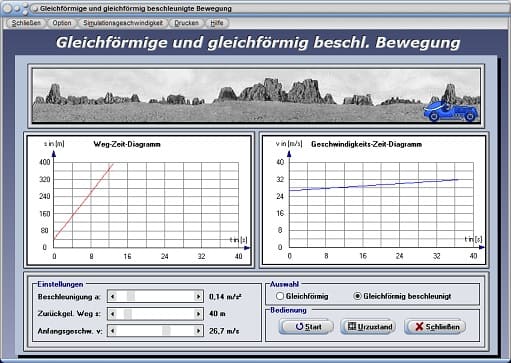
Task: Click the Anfangsgeschw. v slider thumb
Action: (x=166, y=331)
